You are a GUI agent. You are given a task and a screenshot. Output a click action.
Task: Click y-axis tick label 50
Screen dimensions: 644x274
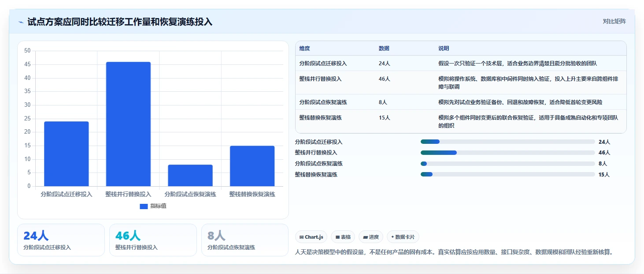point(27,51)
